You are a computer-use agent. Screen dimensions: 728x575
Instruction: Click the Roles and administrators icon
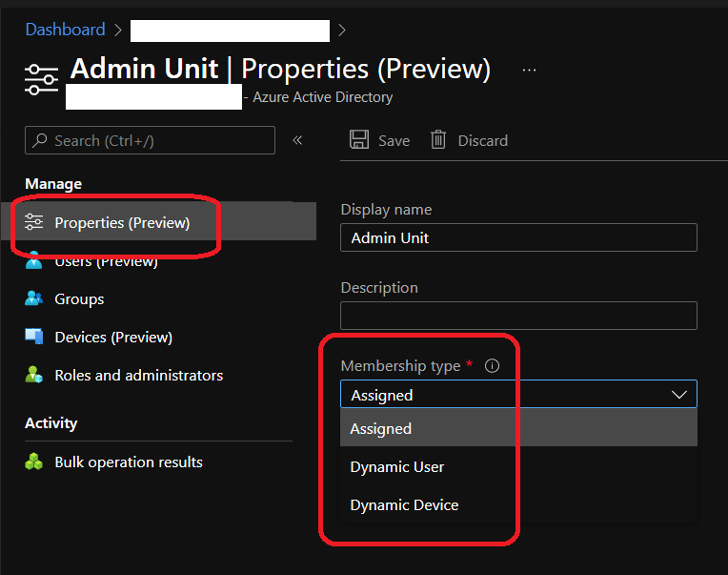[x=34, y=376]
